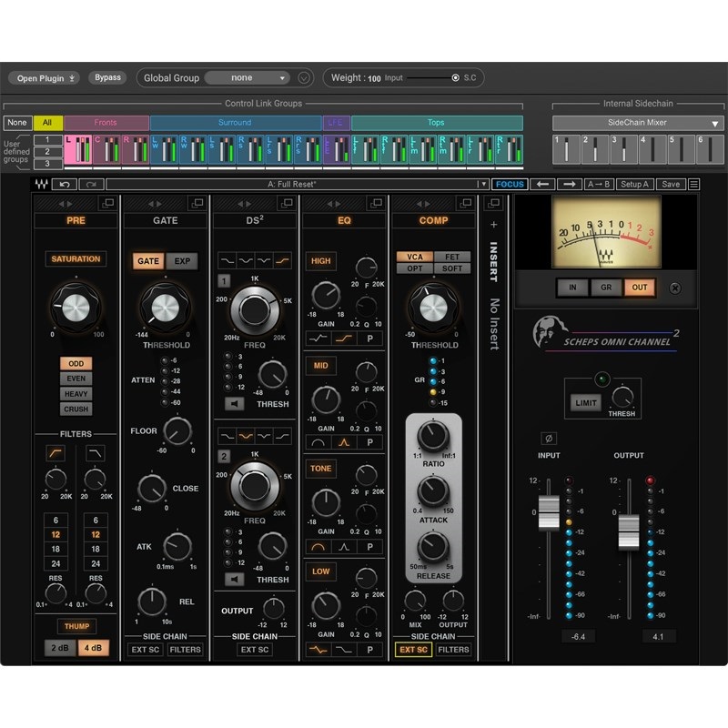Viewport: 728px width, 728px height.
Task: Expand the COMP module window icon
Action: click(x=466, y=203)
